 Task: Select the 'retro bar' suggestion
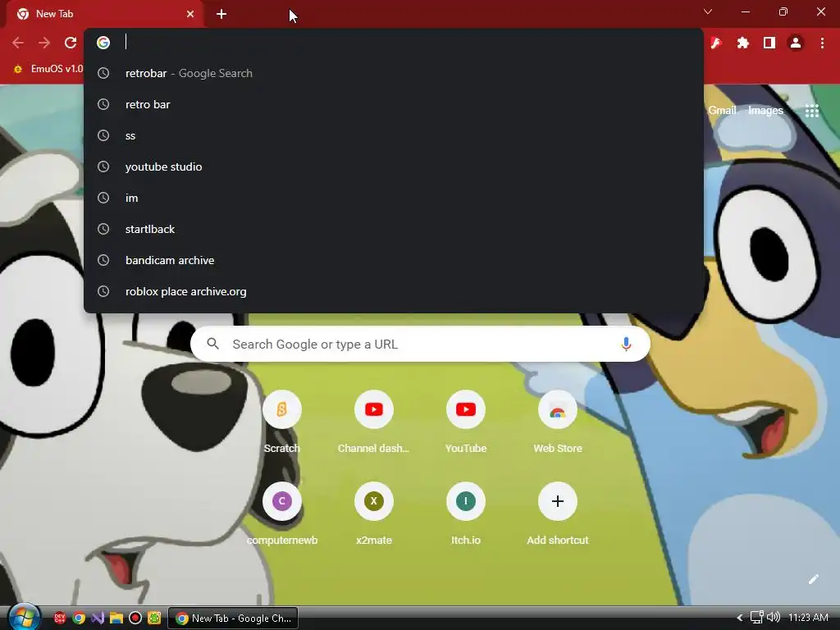[x=393, y=104]
